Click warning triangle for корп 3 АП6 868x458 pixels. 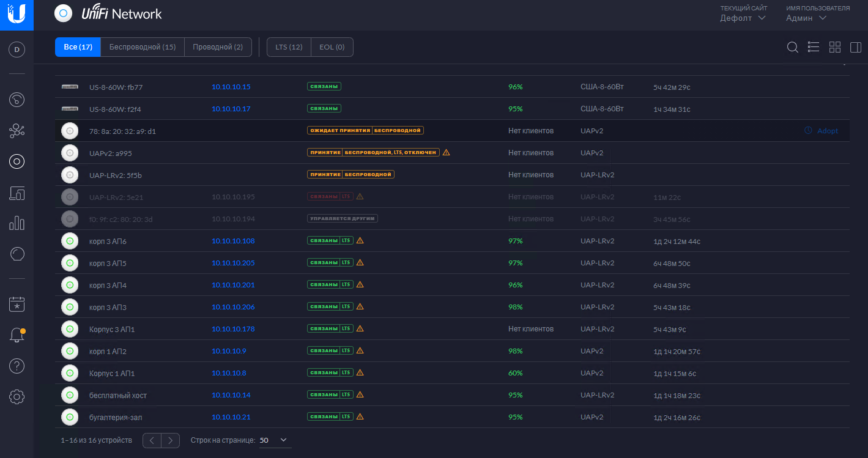tap(360, 241)
